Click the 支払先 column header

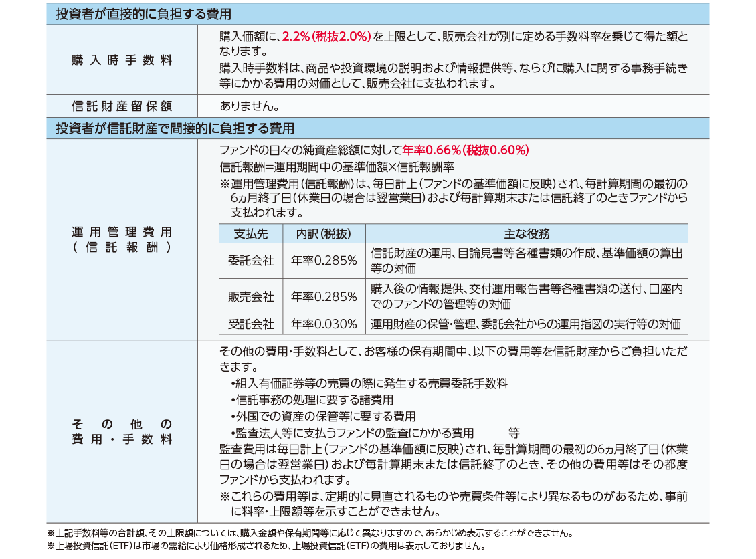click(x=250, y=234)
